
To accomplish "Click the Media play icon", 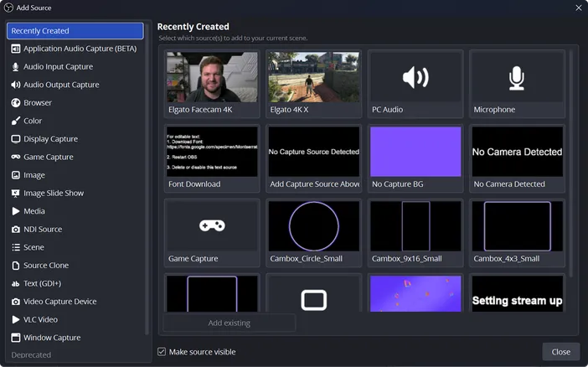I will pos(15,211).
